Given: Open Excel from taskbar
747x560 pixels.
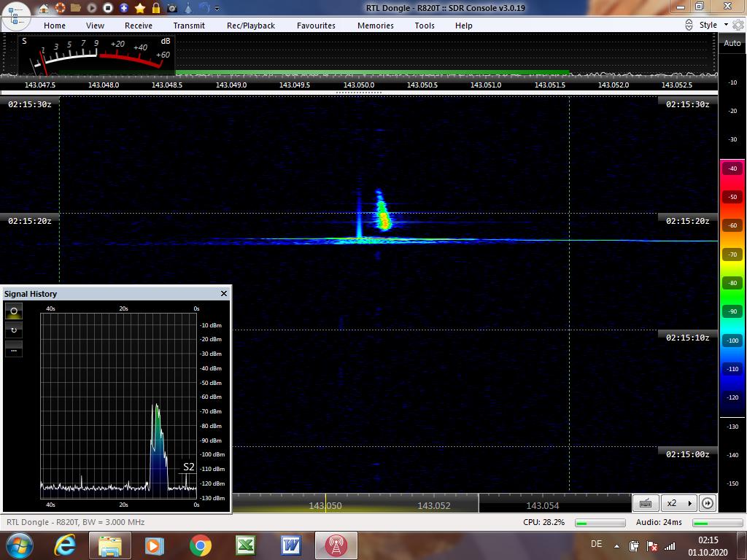Looking at the screenshot, I should coord(246,545).
